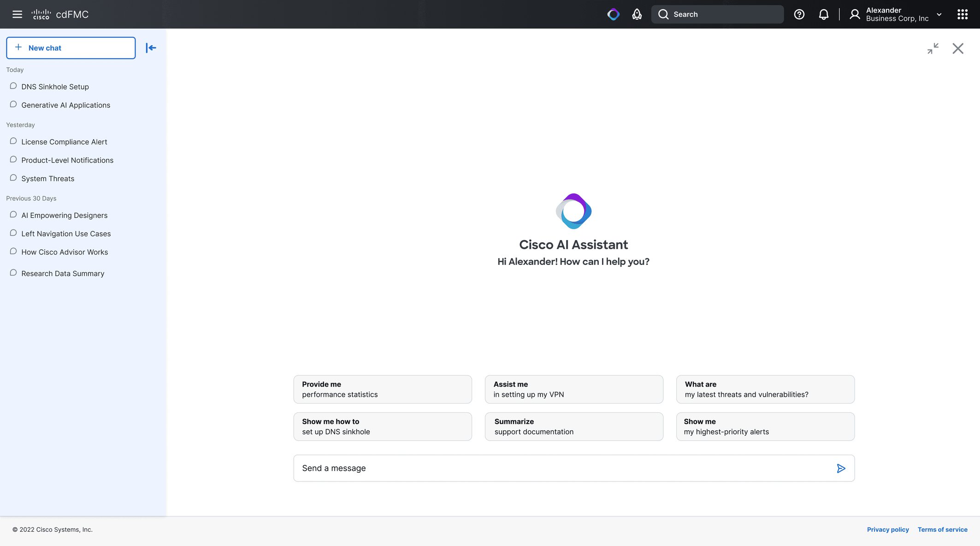The height and width of the screenshot is (546, 980).
Task: Click the large Cisco AI Assistant logo
Action: pyautogui.click(x=573, y=211)
